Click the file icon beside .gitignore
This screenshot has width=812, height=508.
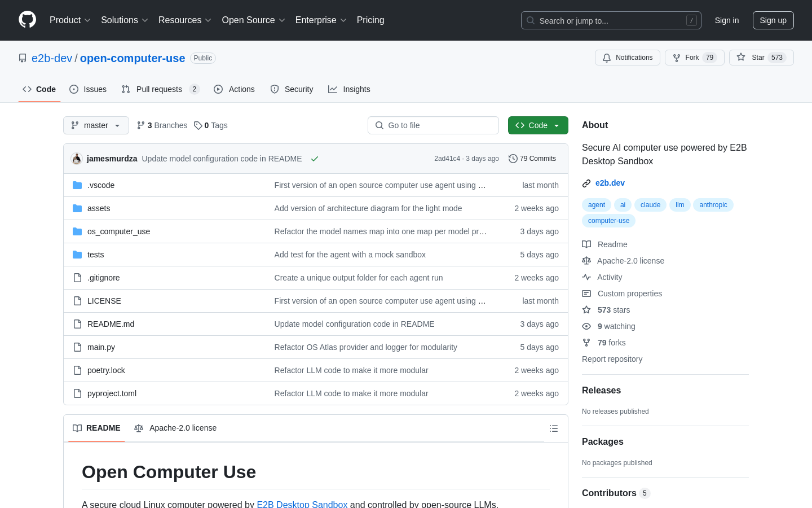pyautogui.click(x=77, y=278)
